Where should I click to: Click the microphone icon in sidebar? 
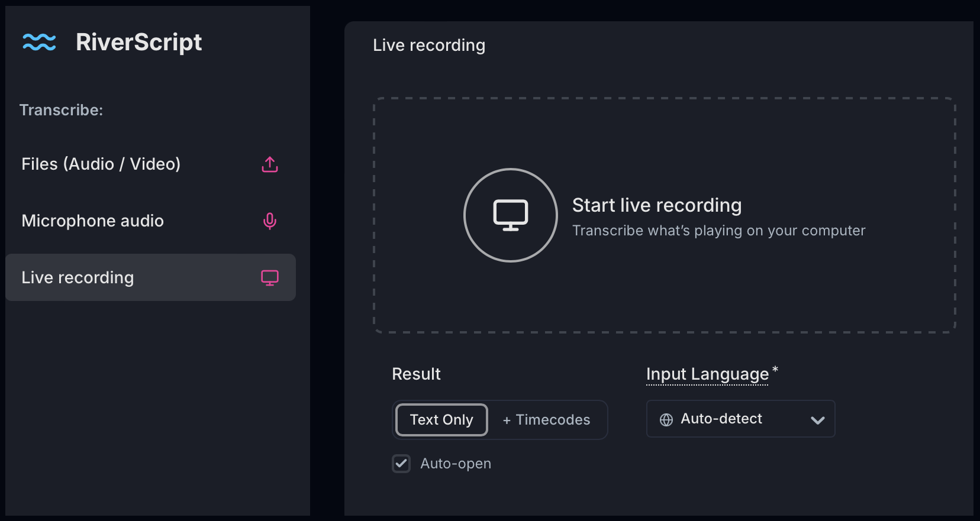pyautogui.click(x=270, y=221)
